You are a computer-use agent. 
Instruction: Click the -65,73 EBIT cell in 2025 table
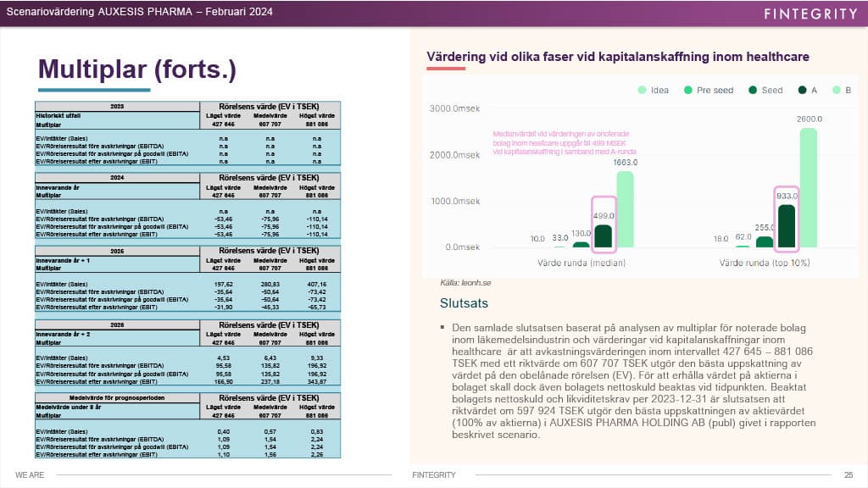pos(317,307)
